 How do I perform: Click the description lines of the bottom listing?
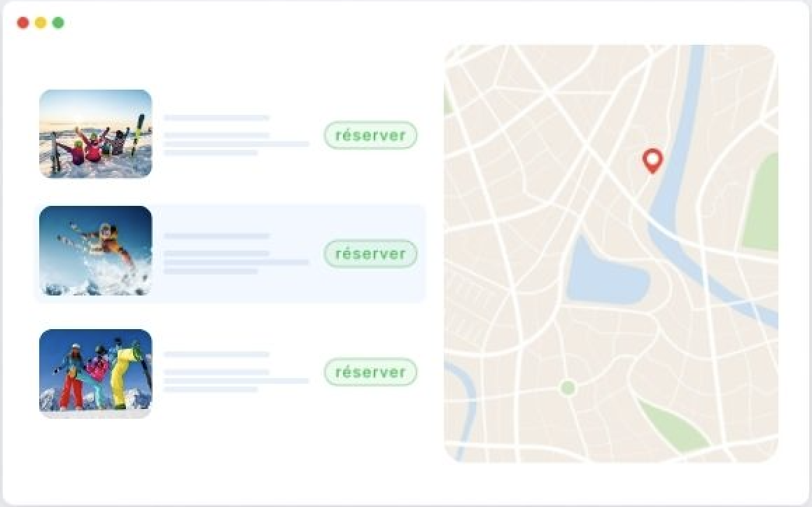[236, 381]
